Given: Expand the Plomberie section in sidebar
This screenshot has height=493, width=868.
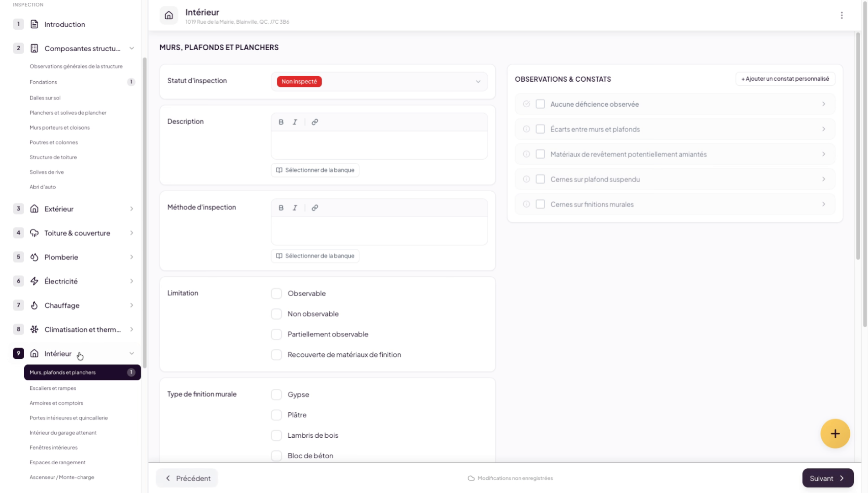Looking at the screenshot, I should coord(132,257).
